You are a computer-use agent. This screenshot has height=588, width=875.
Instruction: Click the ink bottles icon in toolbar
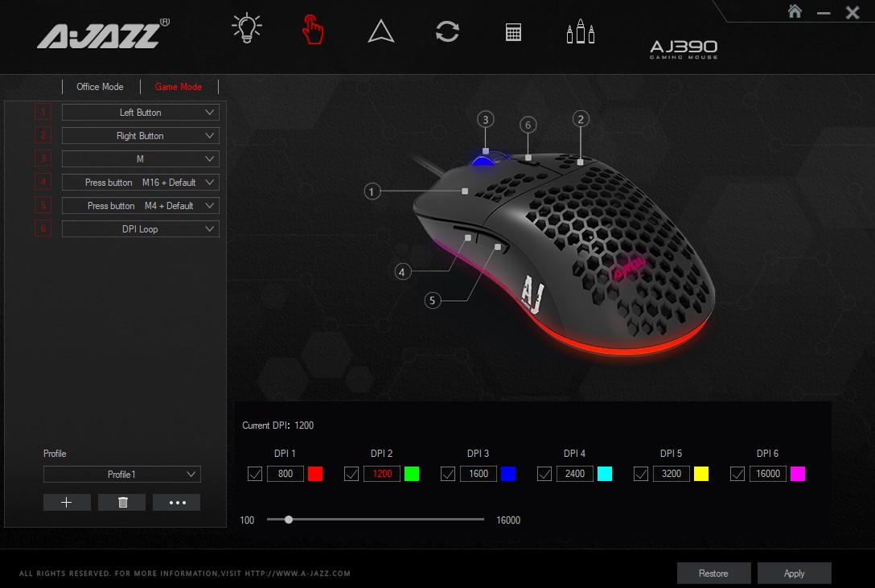pyautogui.click(x=580, y=31)
